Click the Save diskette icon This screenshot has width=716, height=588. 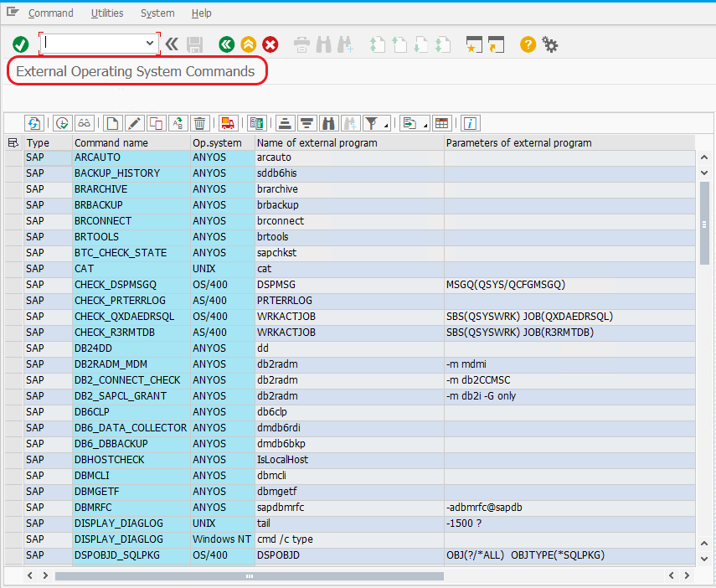click(194, 44)
